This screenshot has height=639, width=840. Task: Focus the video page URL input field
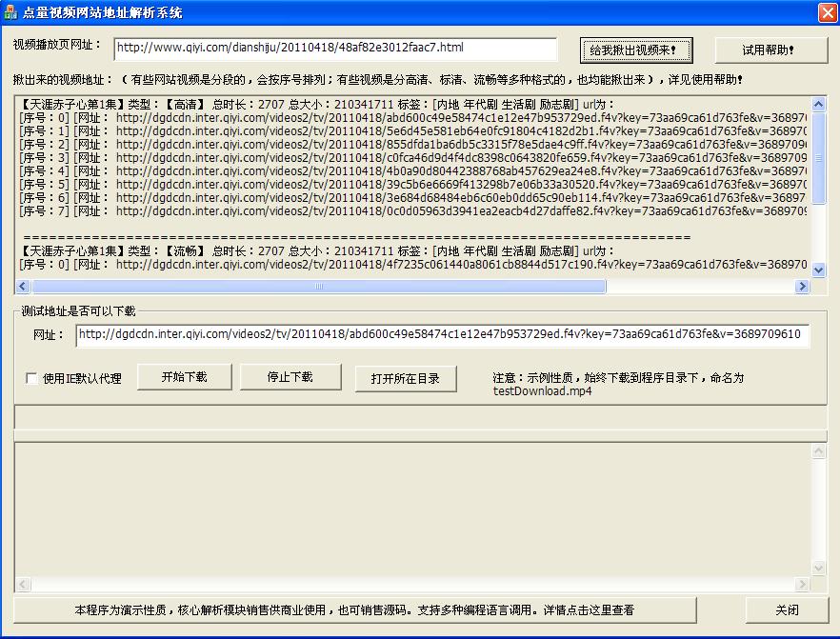click(335, 49)
